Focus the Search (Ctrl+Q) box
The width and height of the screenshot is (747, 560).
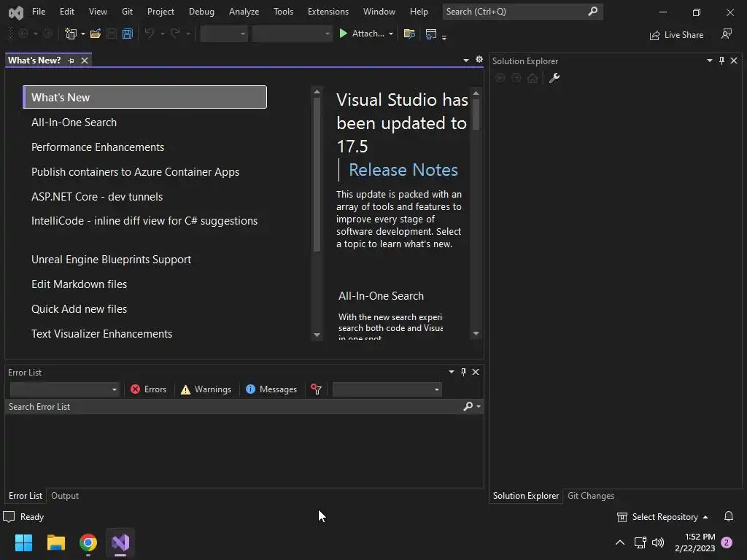[x=522, y=12]
